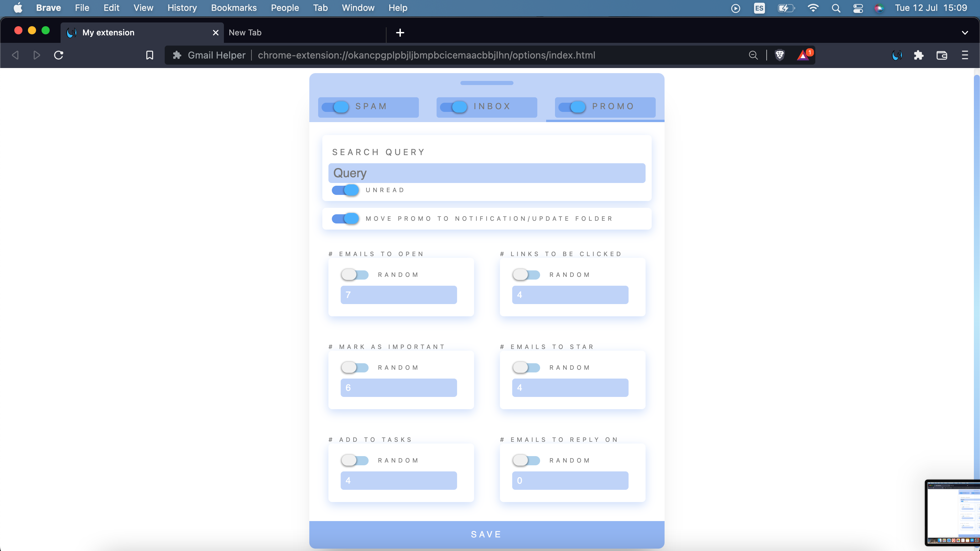Viewport: 980px width, 551px height.
Task: Enable Random for Emails to Open
Action: 355,274
